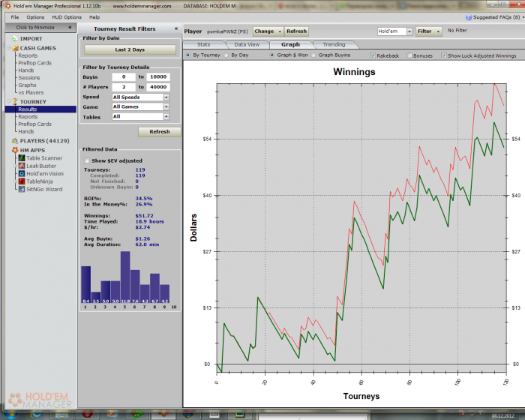Open the Options menu
Image resolution: width=525 pixels, height=420 pixels.
[35, 17]
